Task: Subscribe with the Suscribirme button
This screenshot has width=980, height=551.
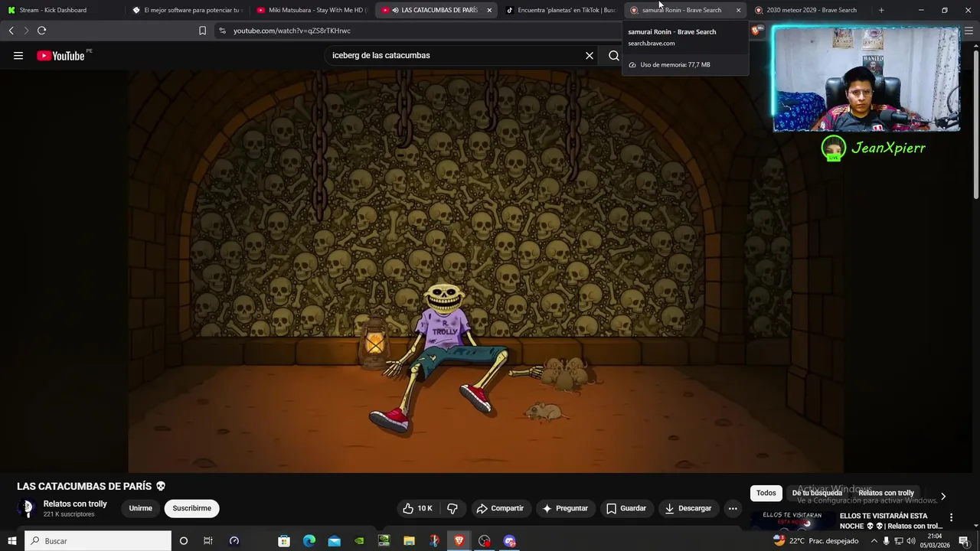Action: [191, 508]
